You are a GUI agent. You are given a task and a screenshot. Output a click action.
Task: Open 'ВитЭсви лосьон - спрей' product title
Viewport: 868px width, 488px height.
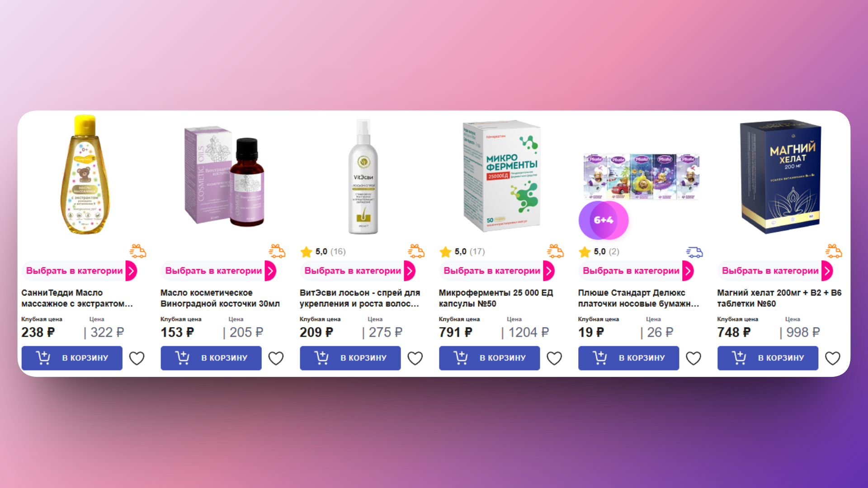[360, 298]
